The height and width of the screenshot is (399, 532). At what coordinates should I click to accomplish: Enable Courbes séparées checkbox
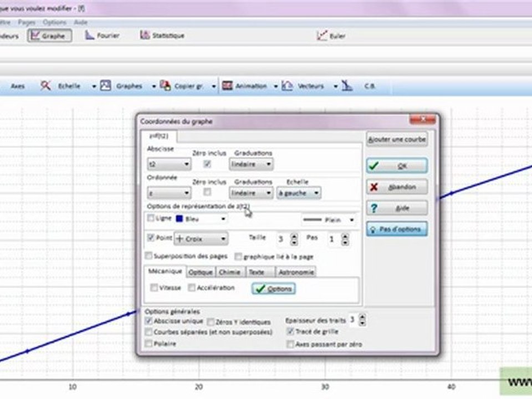click(149, 332)
